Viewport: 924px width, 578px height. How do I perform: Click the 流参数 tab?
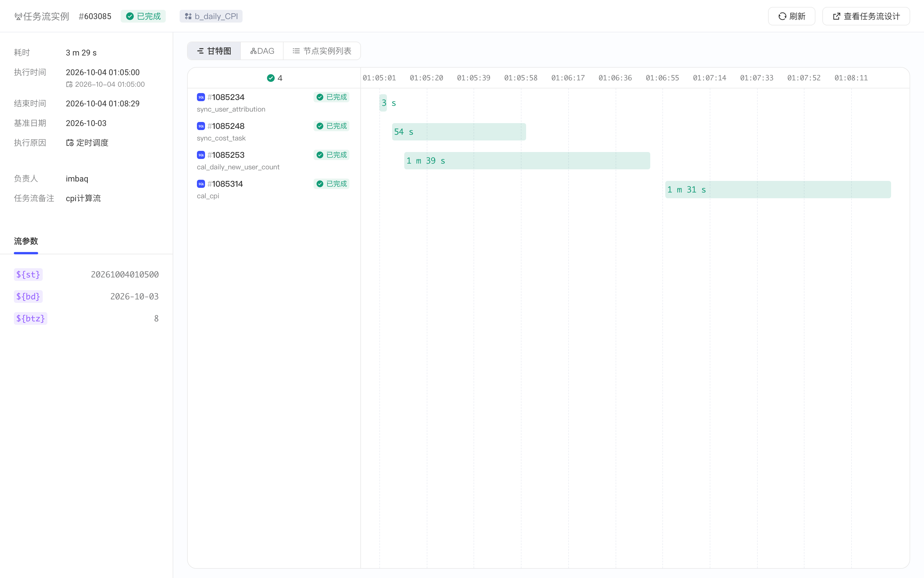[x=26, y=241]
